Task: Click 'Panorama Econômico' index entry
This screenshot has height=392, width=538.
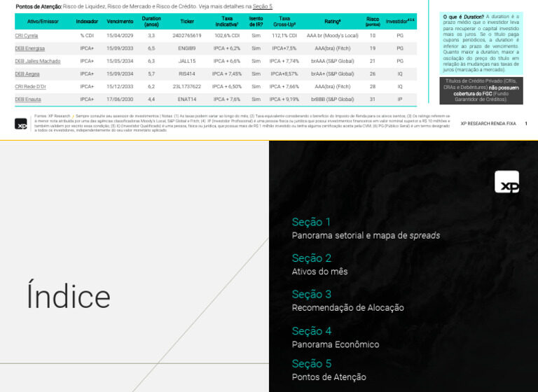Action: click(336, 344)
